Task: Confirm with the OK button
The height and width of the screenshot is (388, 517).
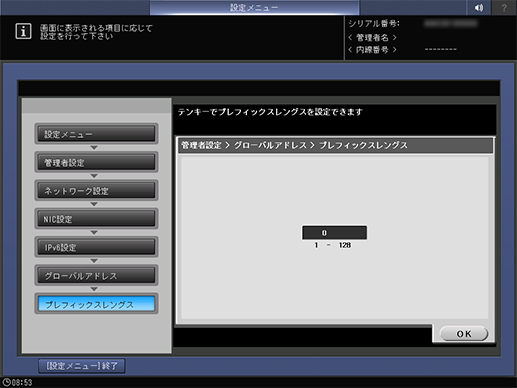Action: [x=464, y=334]
